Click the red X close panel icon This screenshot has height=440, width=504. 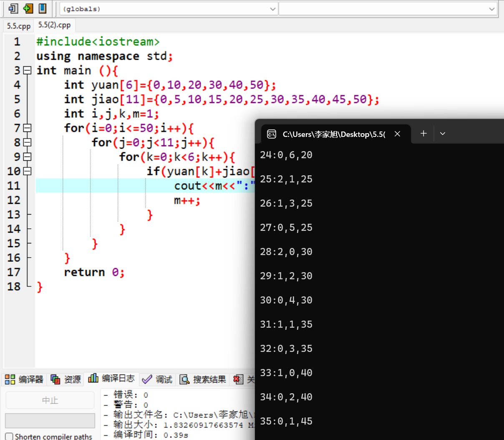click(x=238, y=379)
